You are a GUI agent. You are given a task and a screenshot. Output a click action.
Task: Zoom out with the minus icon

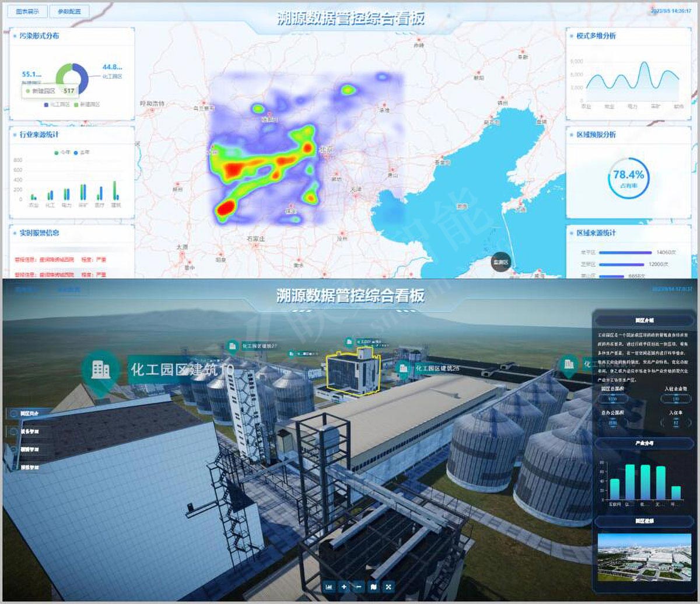point(359,587)
